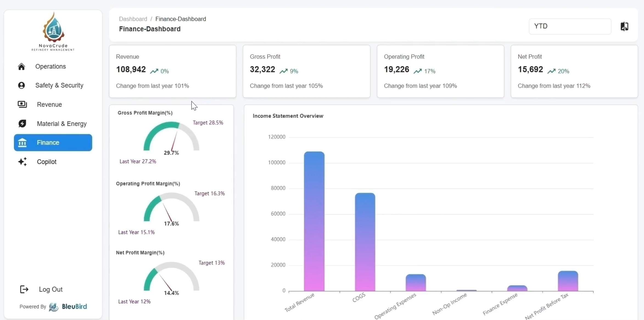Select the Revenue banknotes icon

pyautogui.click(x=23, y=104)
